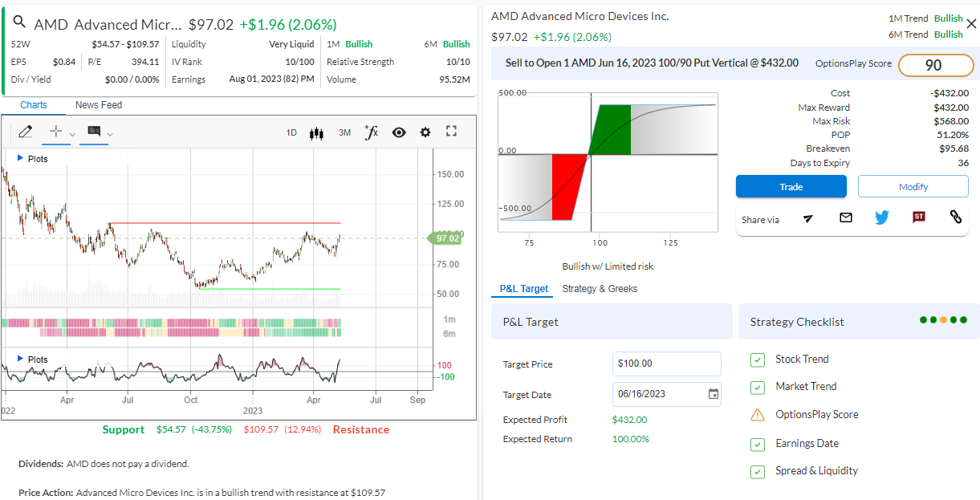The image size is (980, 500).
Task: Open the annotation tool dropdown arrow
Action: pyautogui.click(x=111, y=134)
